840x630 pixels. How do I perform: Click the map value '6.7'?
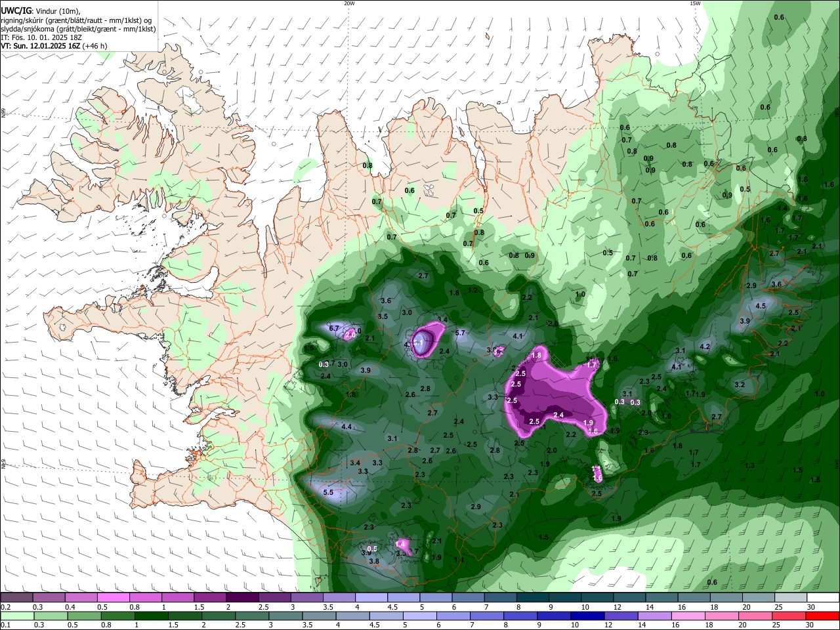click(x=333, y=328)
